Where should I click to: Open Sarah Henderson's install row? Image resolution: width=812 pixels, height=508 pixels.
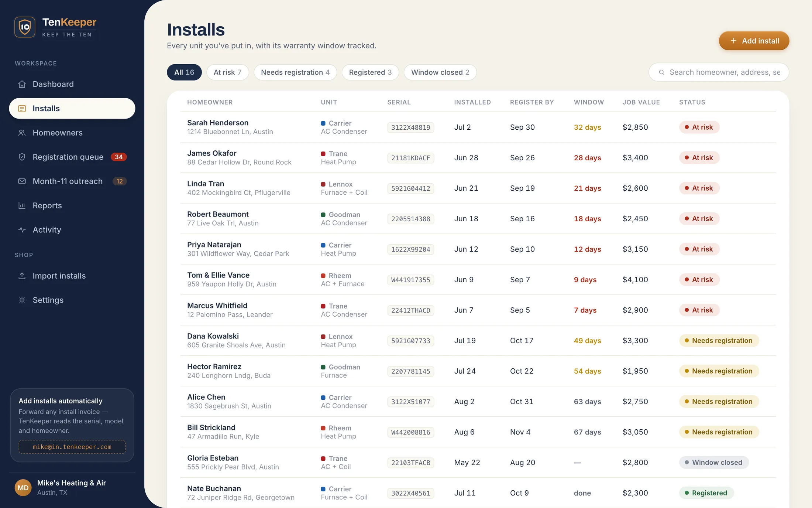pyautogui.click(x=478, y=127)
